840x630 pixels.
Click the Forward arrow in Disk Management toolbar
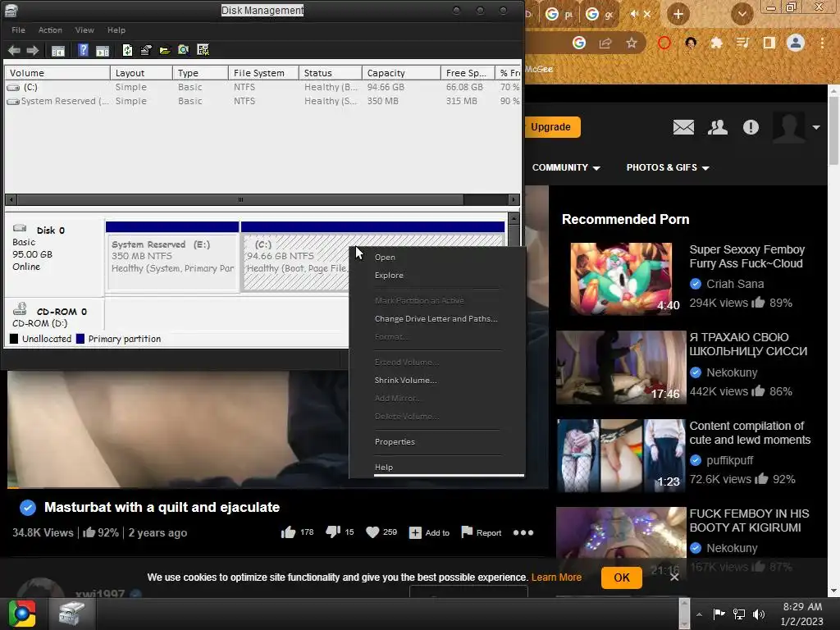tap(33, 50)
